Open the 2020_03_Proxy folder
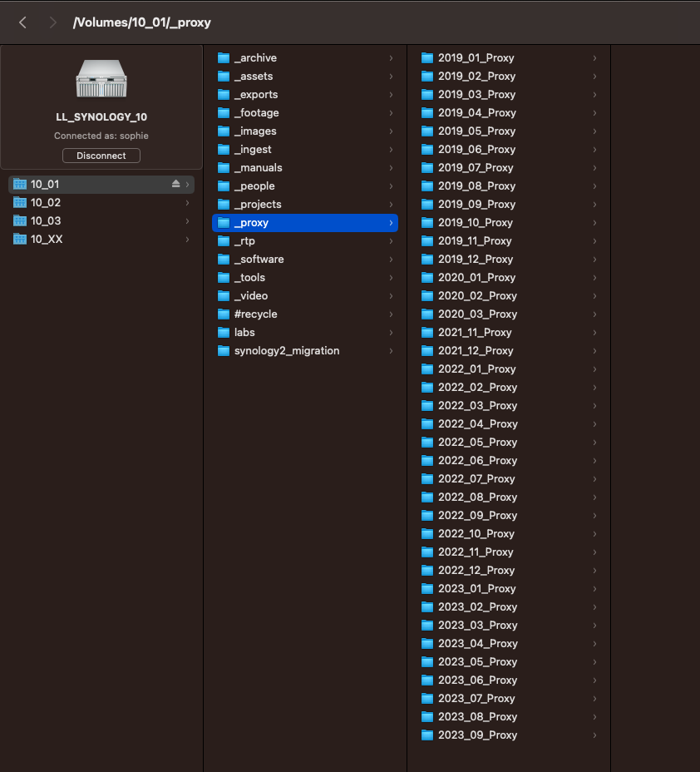The width and height of the screenshot is (700, 772). [x=477, y=314]
